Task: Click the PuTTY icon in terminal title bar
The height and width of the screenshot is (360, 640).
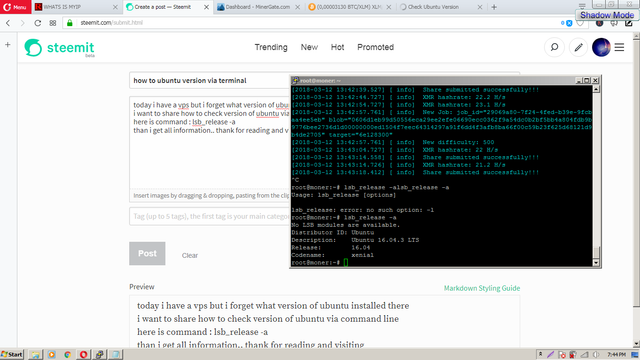Action: pos(296,80)
